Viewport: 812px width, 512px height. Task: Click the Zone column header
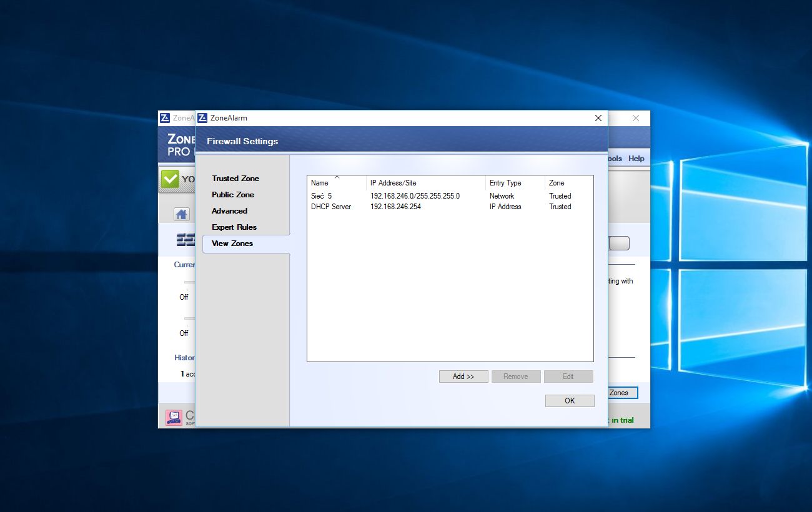point(568,183)
